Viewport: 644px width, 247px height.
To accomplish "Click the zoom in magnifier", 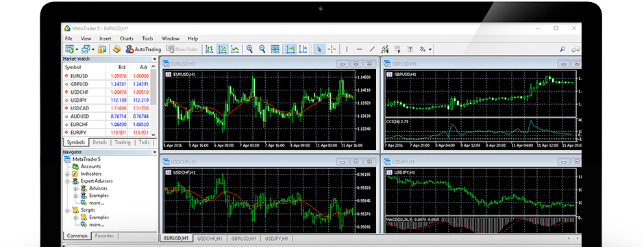I will [249, 49].
